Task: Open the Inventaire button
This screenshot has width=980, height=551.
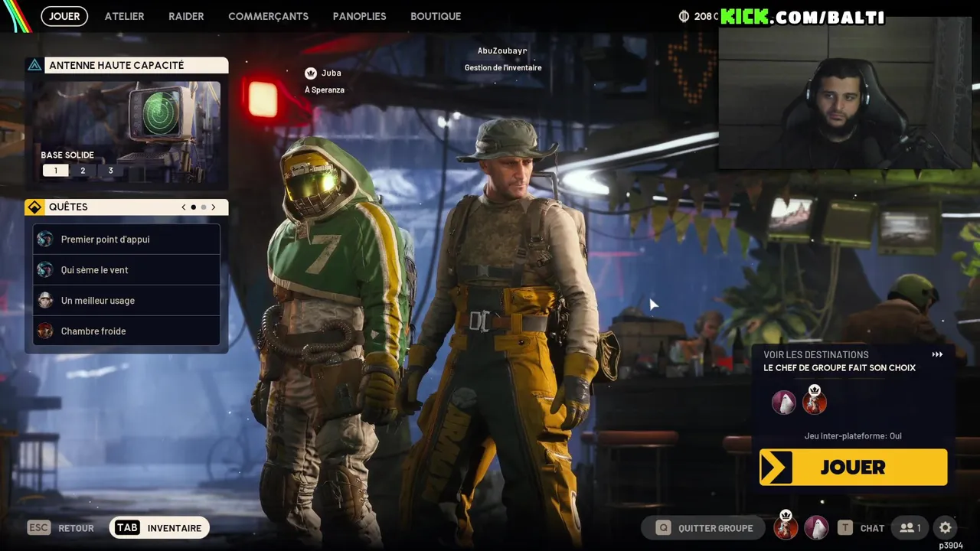Action: click(x=159, y=528)
